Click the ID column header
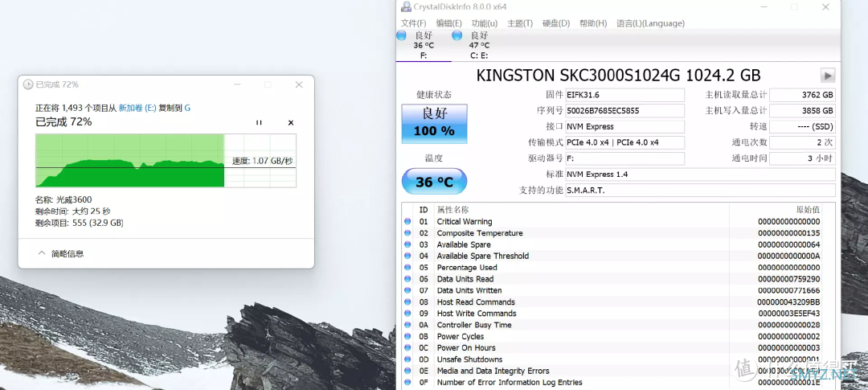Image resolution: width=868 pixels, height=390 pixels. tap(424, 210)
